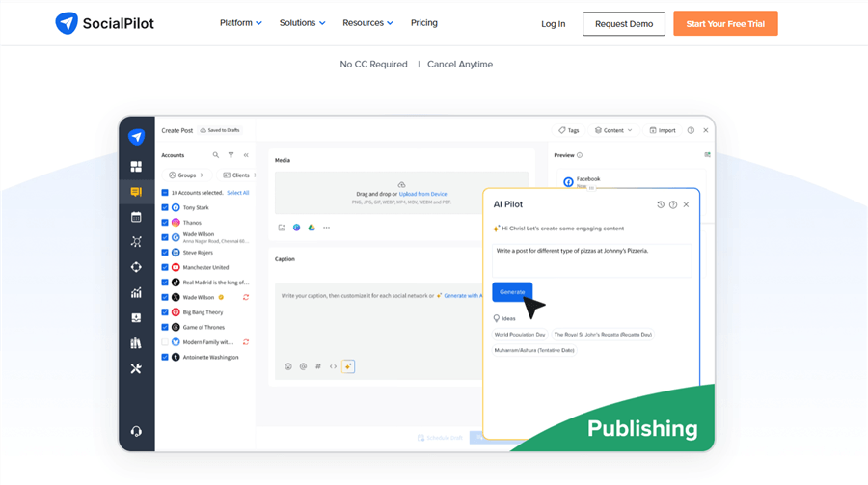The height and width of the screenshot is (485, 868).
Task: Click the SocialPilot logo in site header
Action: click(104, 23)
